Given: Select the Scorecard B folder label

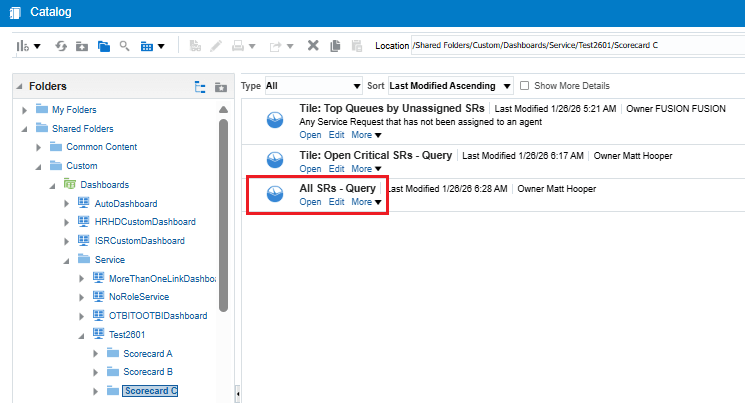Looking at the screenshot, I should pyautogui.click(x=148, y=372).
